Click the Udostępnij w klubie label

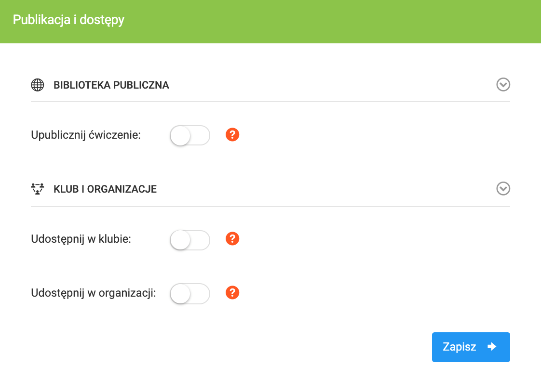click(81, 238)
